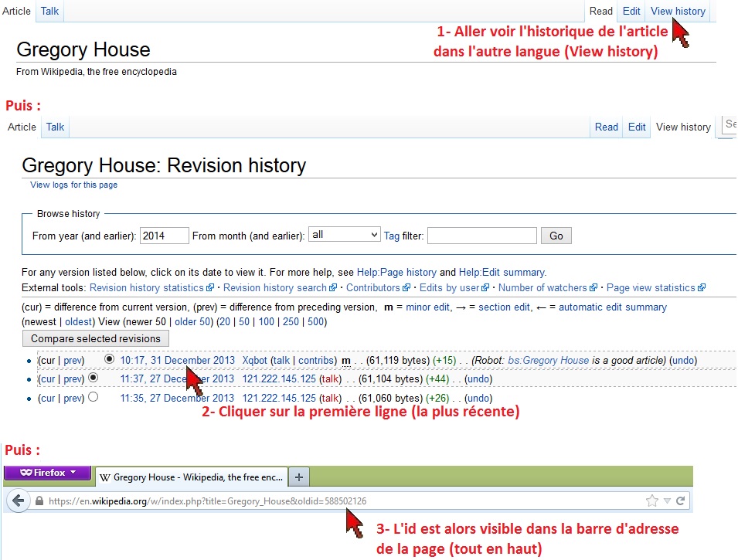Go to the 'older 50' revisions
The width and height of the screenshot is (738, 560).
point(192,321)
